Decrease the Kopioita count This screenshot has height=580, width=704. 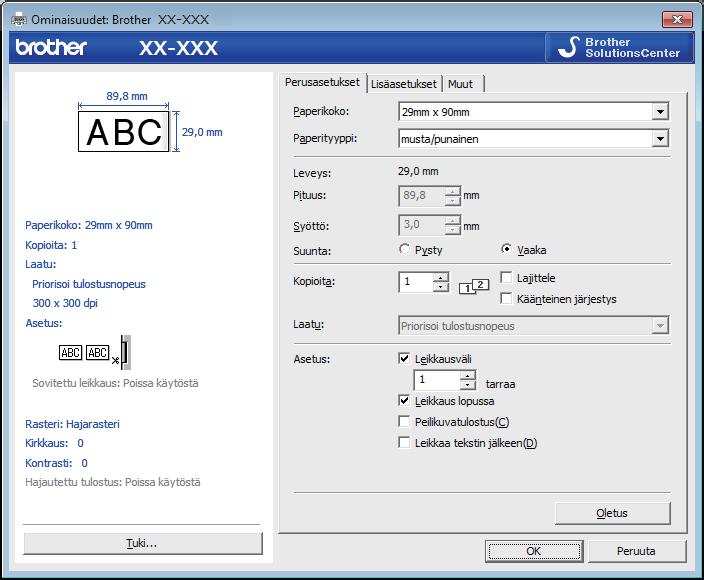(441, 287)
